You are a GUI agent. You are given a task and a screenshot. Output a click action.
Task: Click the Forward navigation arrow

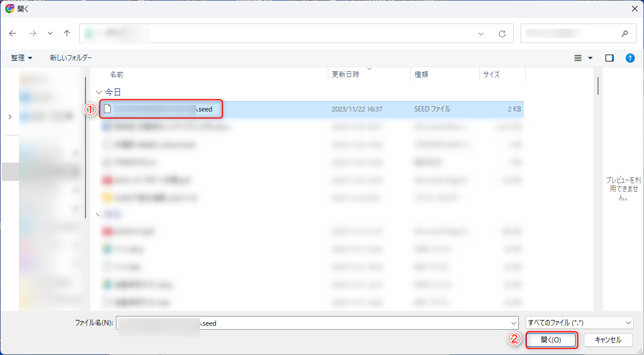point(32,33)
